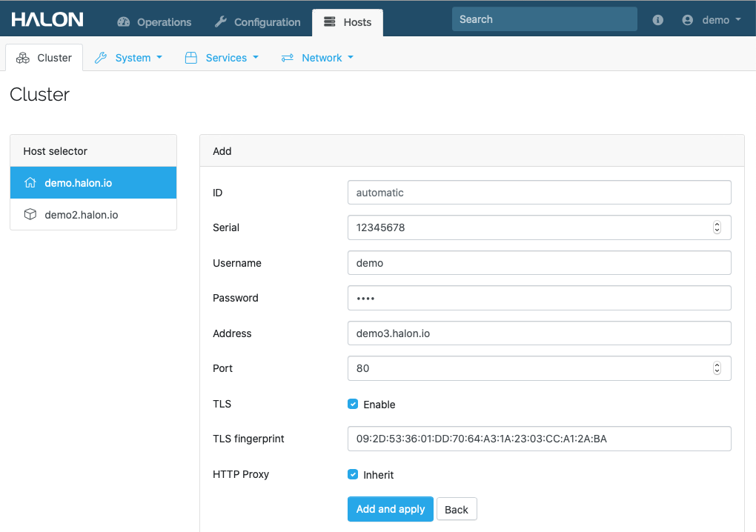756x532 pixels.
Task: Click the TLS fingerprint input field
Action: click(540, 439)
